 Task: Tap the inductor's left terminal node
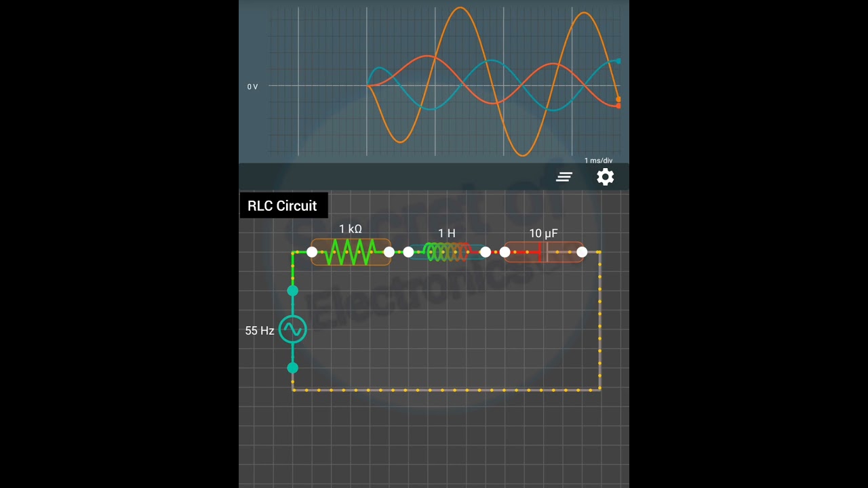click(408, 252)
